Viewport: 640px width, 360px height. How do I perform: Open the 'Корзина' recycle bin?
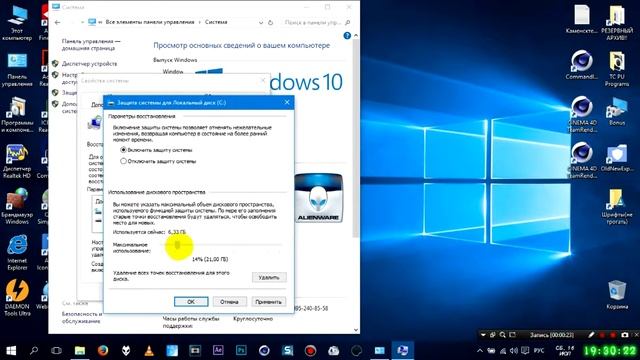click(617, 295)
